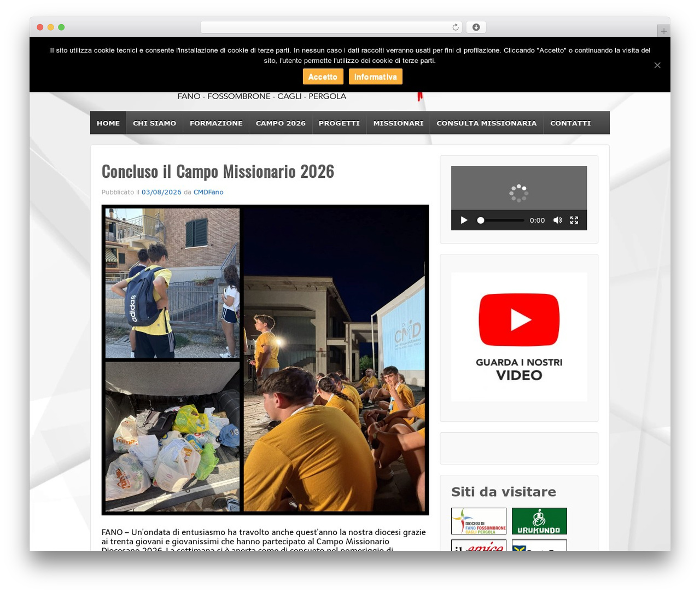
Task: Click the browser reload icon
Action: coord(455,27)
